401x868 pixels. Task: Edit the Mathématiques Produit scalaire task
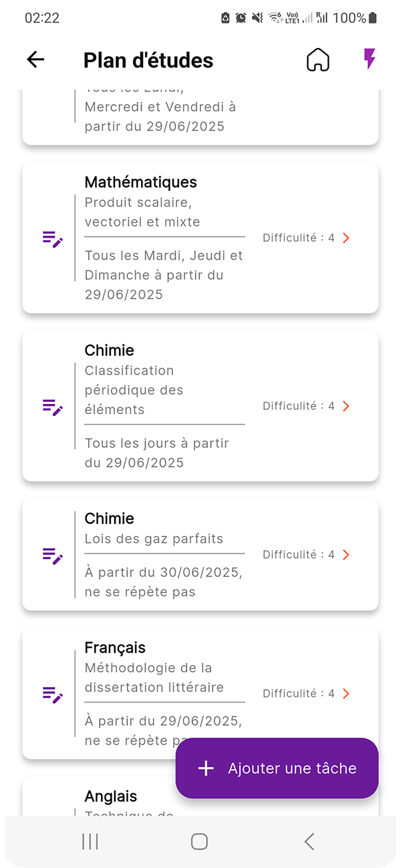tap(53, 238)
